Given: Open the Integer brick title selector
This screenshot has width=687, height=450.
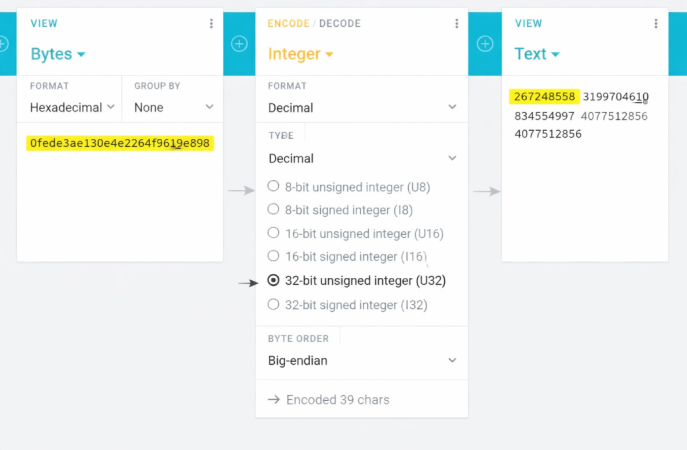Looking at the screenshot, I should point(300,54).
